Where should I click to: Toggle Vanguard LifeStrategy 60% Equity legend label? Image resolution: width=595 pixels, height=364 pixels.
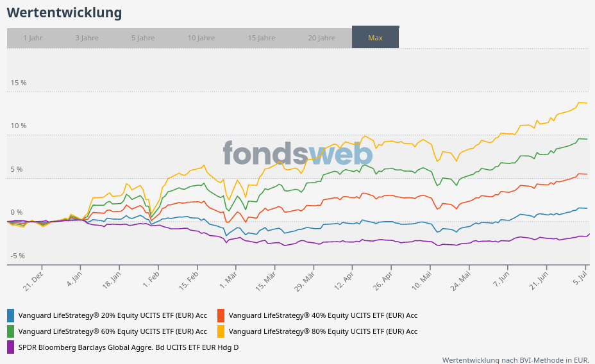[x=113, y=331]
